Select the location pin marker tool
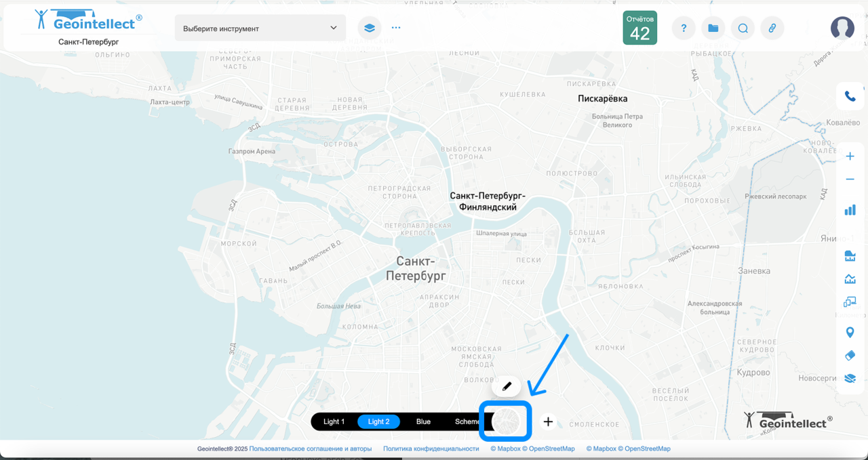The width and height of the screenshot is (868, 460). pos(850,332)
